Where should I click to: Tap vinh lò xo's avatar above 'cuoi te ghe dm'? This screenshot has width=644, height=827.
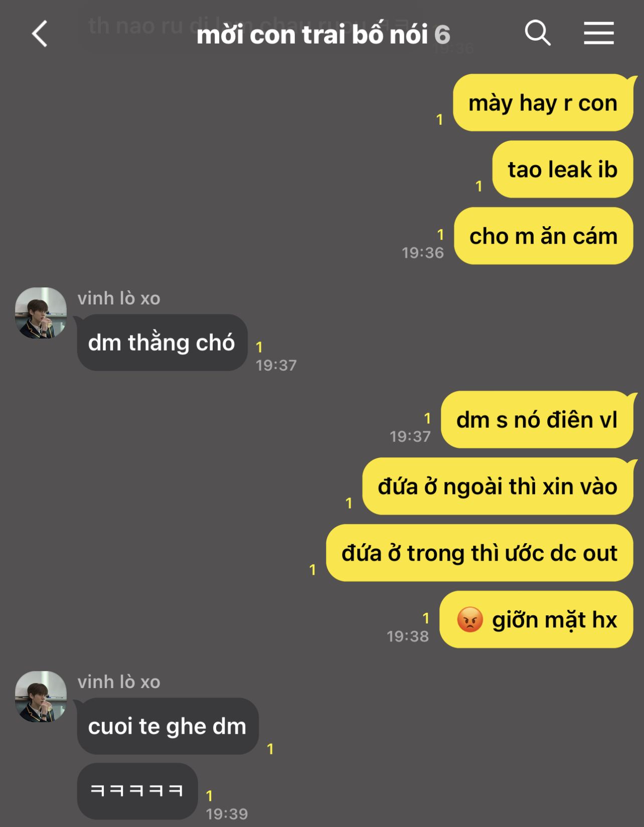(41, 697)
